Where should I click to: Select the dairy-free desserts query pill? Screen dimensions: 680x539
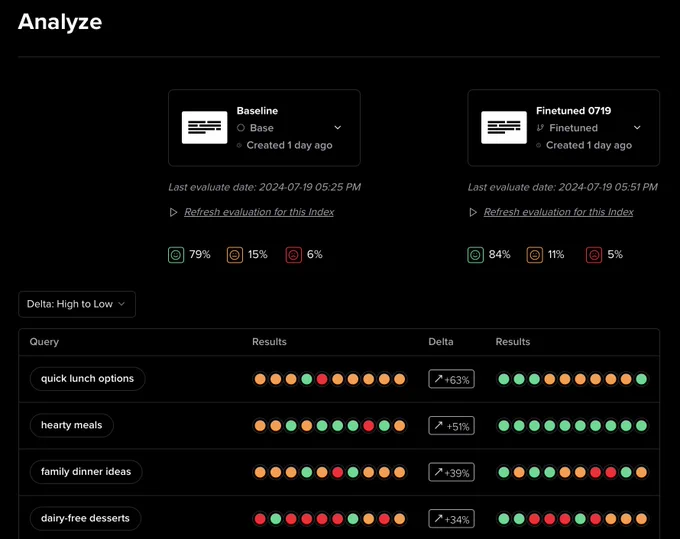(x=85, y=519)
